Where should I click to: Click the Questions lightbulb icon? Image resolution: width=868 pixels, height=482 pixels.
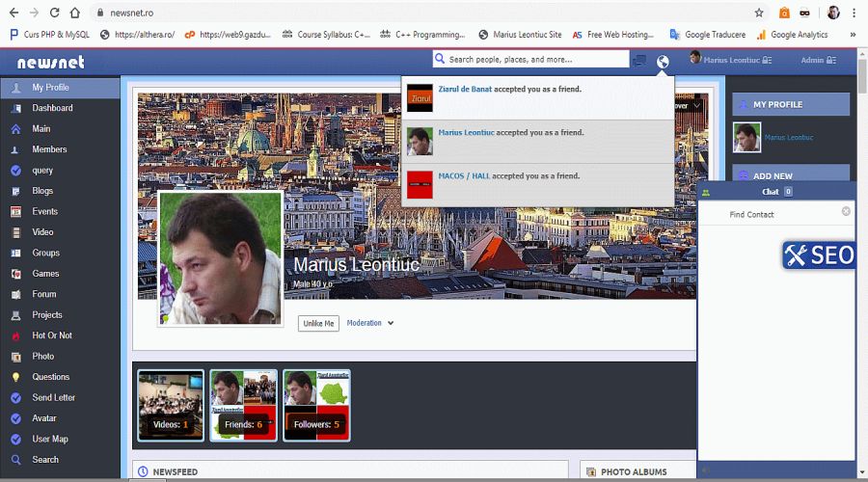tap(15, 377)
